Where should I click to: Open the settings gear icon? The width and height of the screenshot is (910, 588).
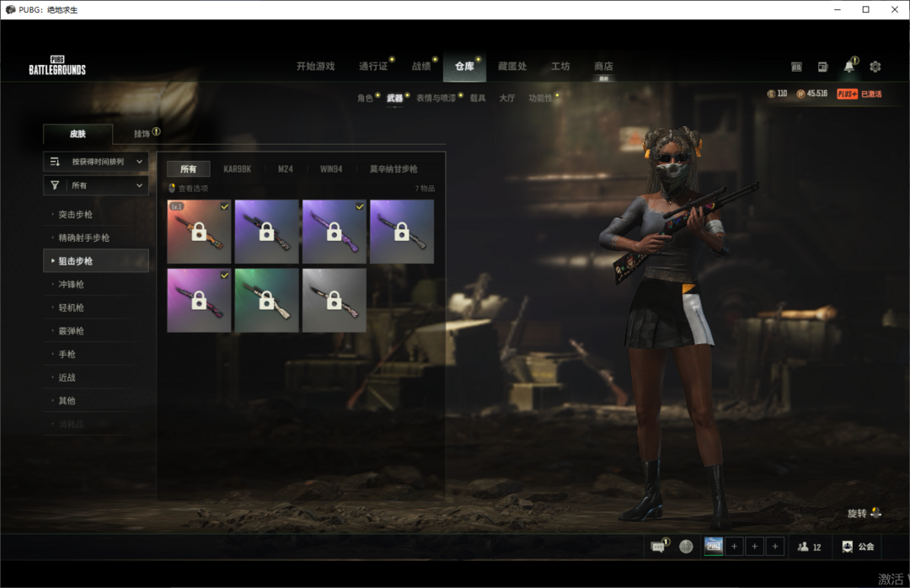(875, 67)
